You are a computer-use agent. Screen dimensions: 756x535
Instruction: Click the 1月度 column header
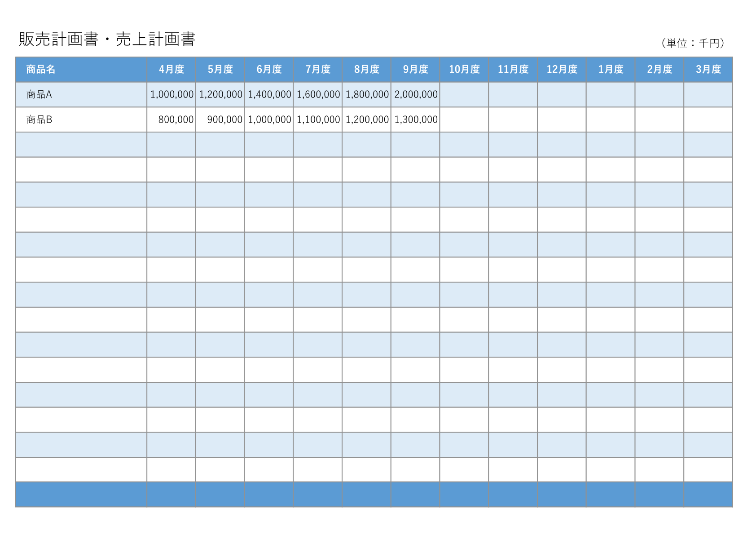click(x=611, y=69)
